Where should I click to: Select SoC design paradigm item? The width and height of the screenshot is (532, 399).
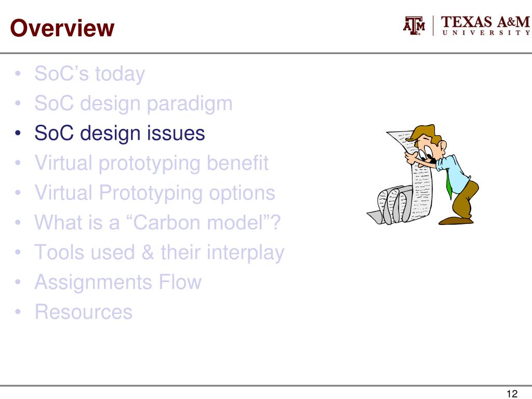134,103
